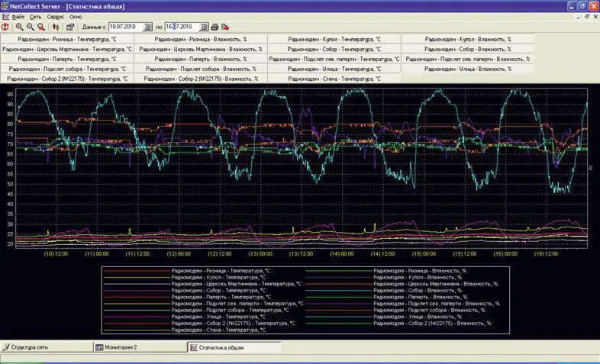The width and height of the screenshot is (600, 364).
Task: Toggle Купол Температура series button
Action: click(x=334, y=39)
